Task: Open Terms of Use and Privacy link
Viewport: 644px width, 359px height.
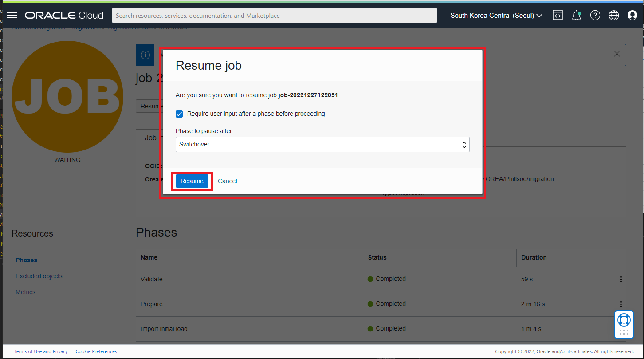Action: click(41, 351)
